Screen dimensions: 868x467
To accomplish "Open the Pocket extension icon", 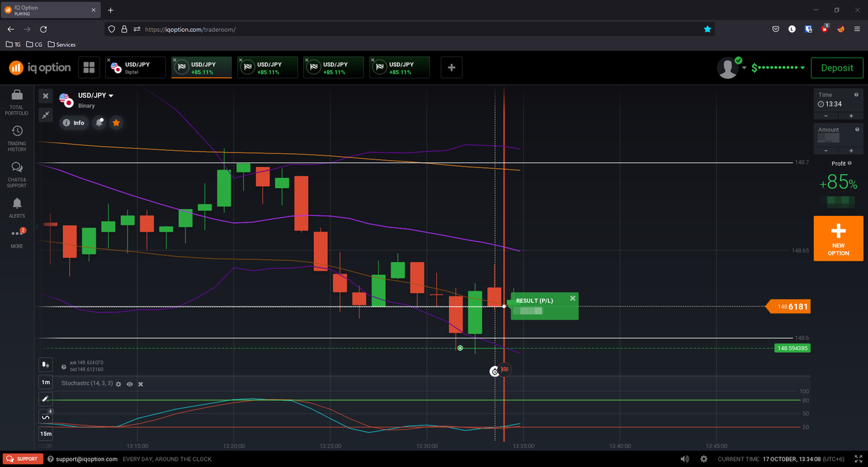I will click(776, 29).
